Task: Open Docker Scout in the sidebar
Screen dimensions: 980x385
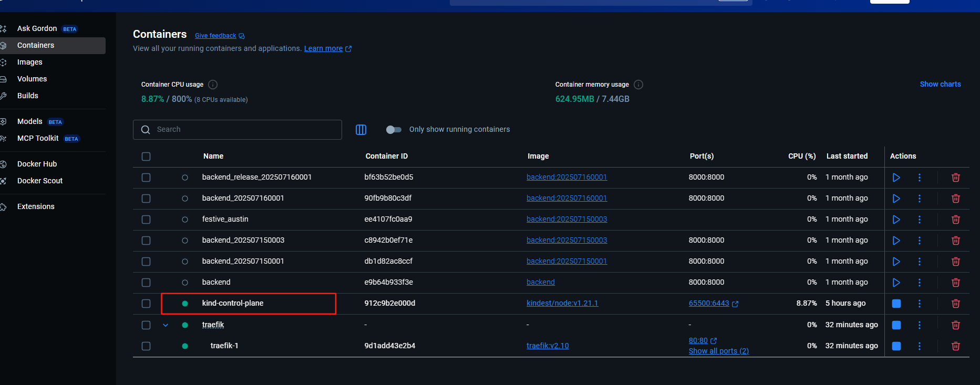Action: 53,181
